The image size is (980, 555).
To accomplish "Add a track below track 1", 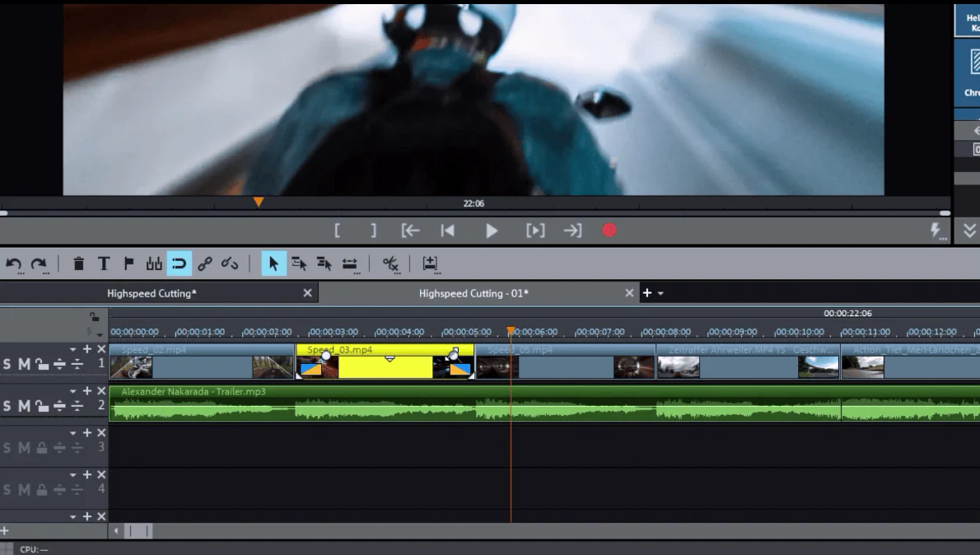I will pos(87,349).
